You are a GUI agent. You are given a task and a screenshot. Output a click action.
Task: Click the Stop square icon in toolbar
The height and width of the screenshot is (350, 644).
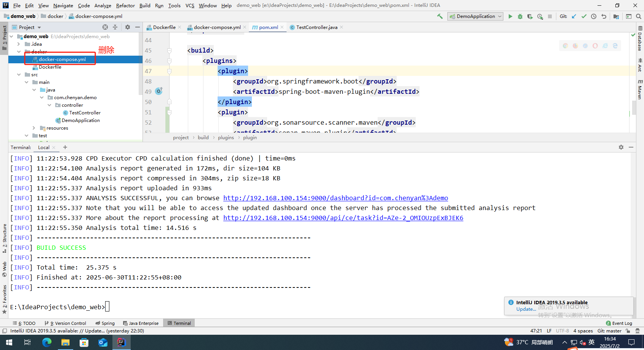[x=550, y=16]
